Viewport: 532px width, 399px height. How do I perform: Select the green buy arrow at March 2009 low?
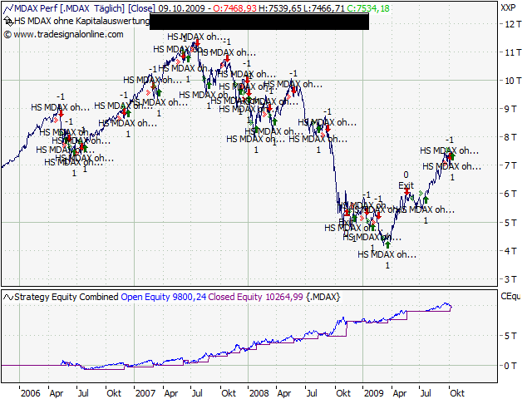pos(387,244)
